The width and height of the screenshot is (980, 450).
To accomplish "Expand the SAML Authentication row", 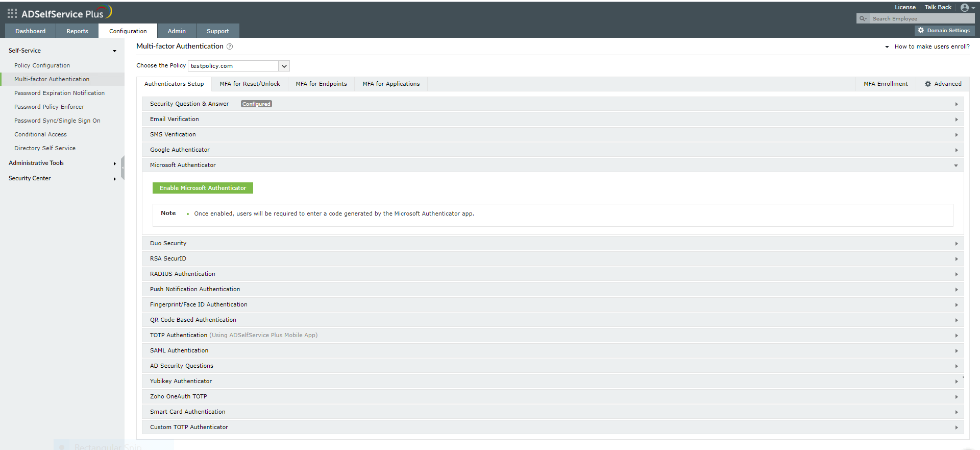I will (553, 351).
